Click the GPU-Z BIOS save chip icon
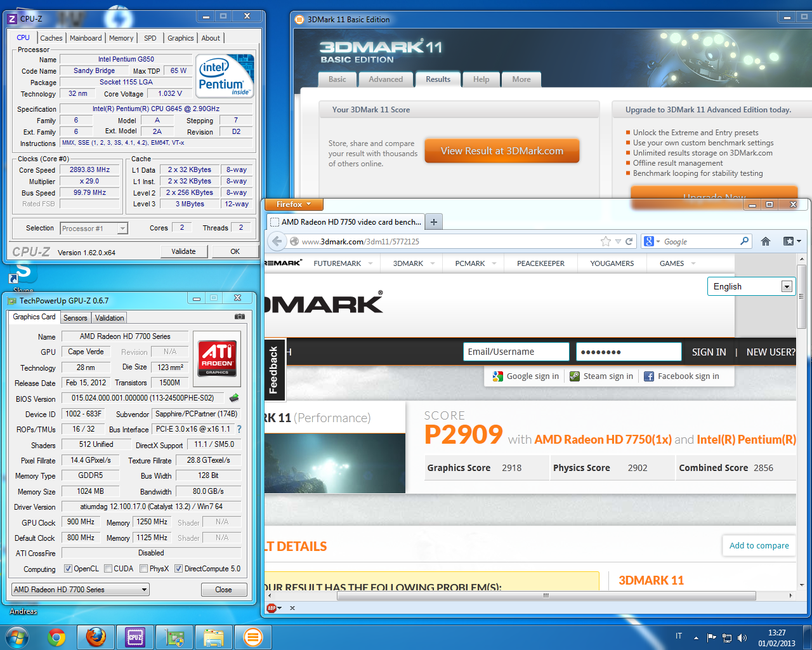The width and height of the screenshot is (812, 650). [234, 398]
